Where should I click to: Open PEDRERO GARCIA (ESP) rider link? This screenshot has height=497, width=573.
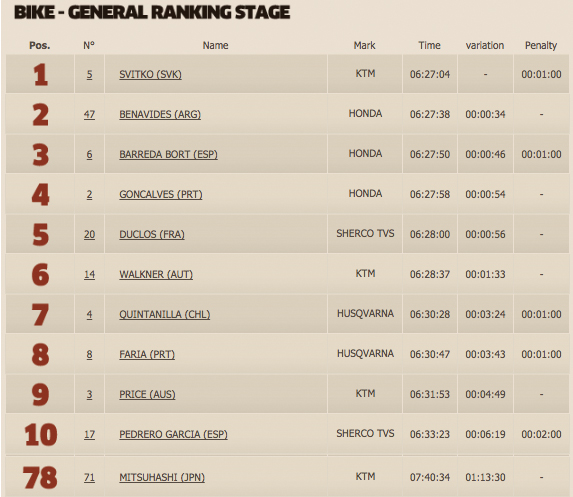(x=173, y=434)
